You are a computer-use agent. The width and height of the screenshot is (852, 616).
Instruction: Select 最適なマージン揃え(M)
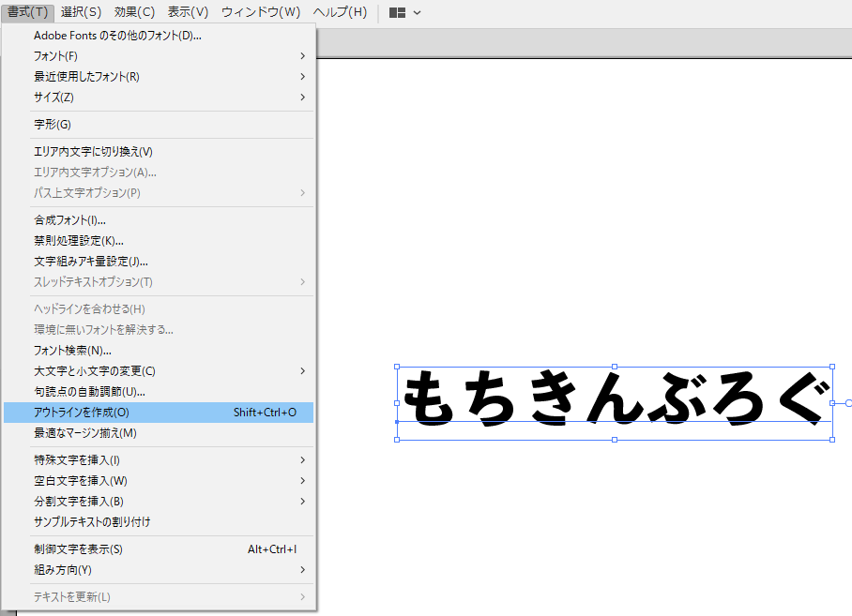[159, 432]
